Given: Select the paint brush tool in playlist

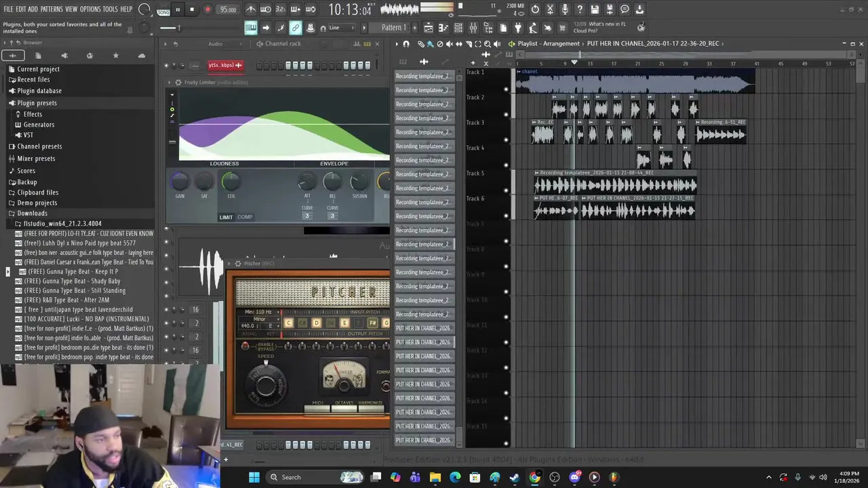Looking at the screenshot, I should pos(431,44).
